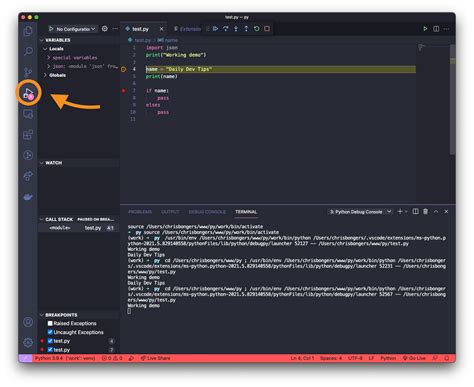Start Live Share from the status bar
This screenshot has width=474, height=387.
pos(155,358)
